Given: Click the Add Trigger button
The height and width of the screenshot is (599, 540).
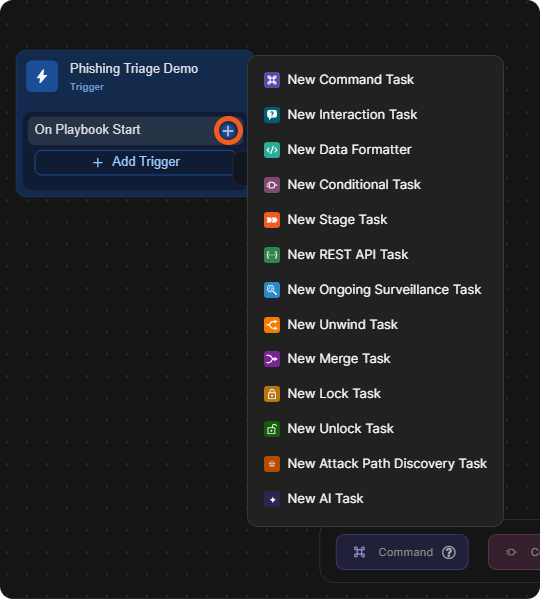Looking at the screenshot, I should point(135,162).
